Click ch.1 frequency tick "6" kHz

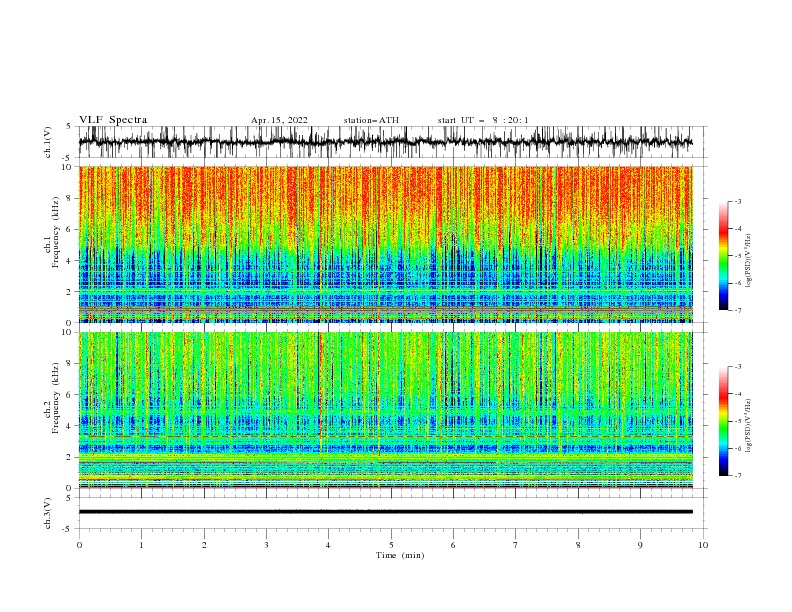click(71, 229)
